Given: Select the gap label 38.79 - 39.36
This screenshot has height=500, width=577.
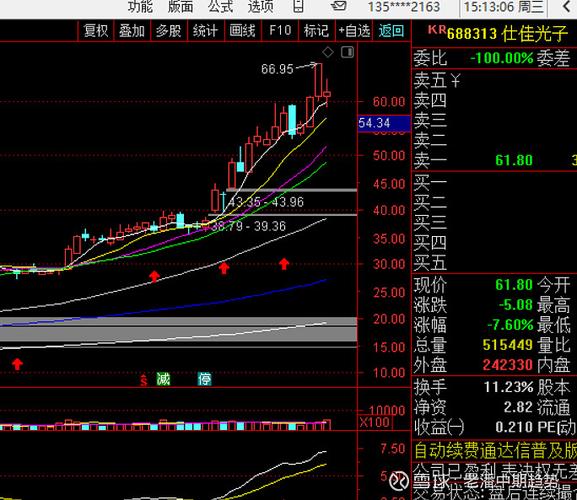Looking at the screenshot, I should pos(248,226).
